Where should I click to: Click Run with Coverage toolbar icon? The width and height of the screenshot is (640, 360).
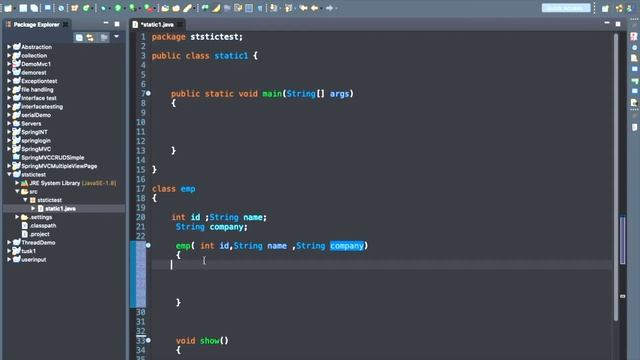133,8
